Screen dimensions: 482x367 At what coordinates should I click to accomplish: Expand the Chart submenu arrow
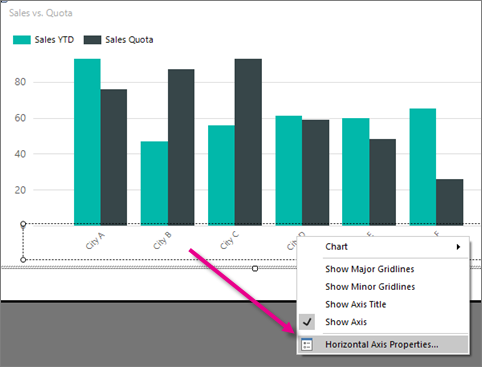coord(459,247)
